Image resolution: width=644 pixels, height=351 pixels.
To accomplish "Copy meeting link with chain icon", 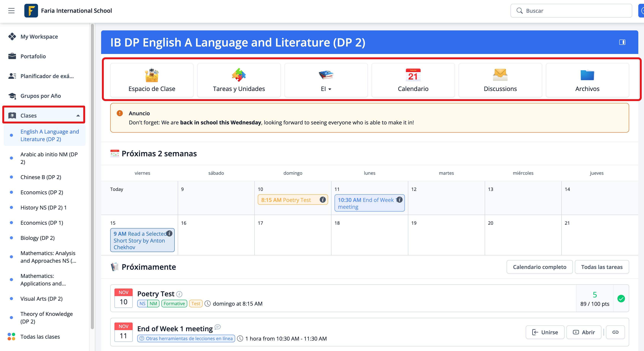I will [615, 332].
